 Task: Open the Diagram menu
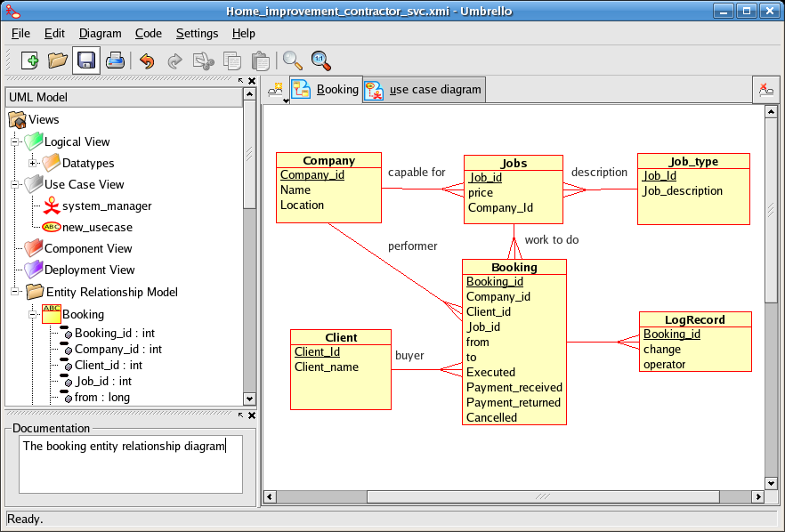coord(100,34)
